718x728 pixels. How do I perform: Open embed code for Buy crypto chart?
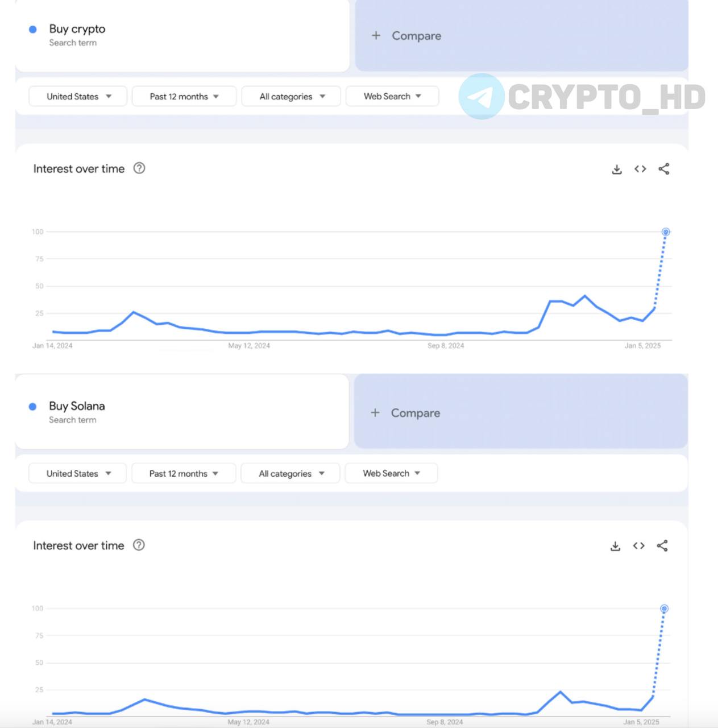pos(640,169)
